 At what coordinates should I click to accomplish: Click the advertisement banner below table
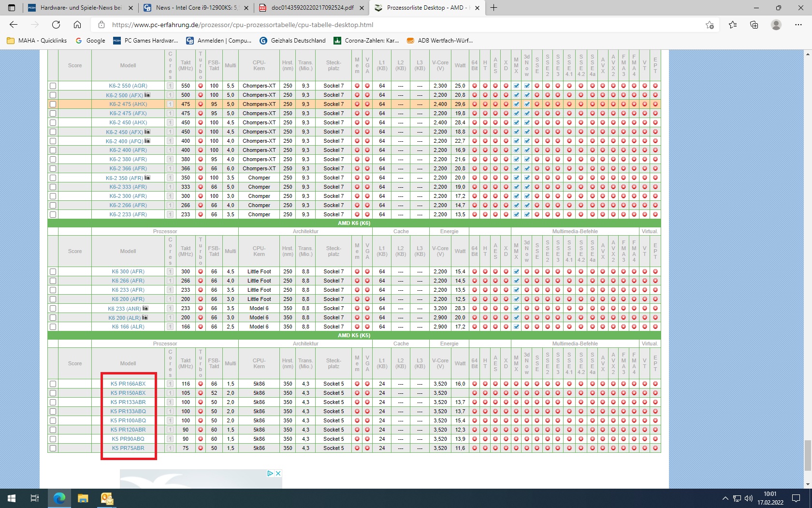coord(201,479)
